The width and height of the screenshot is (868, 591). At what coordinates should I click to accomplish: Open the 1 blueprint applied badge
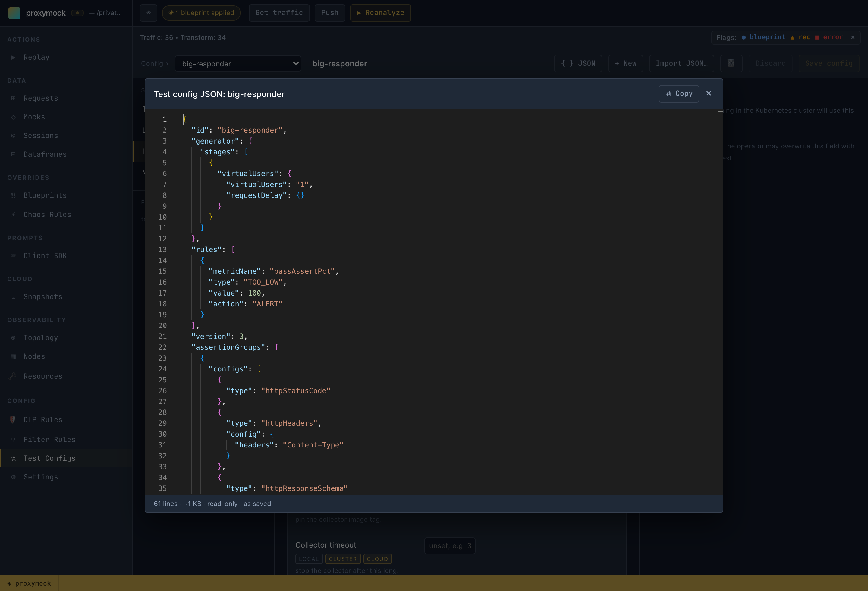click(201, 13)
